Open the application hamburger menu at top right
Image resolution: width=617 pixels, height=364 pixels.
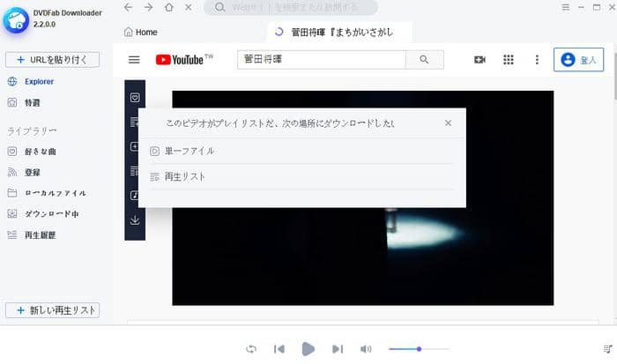566,7
